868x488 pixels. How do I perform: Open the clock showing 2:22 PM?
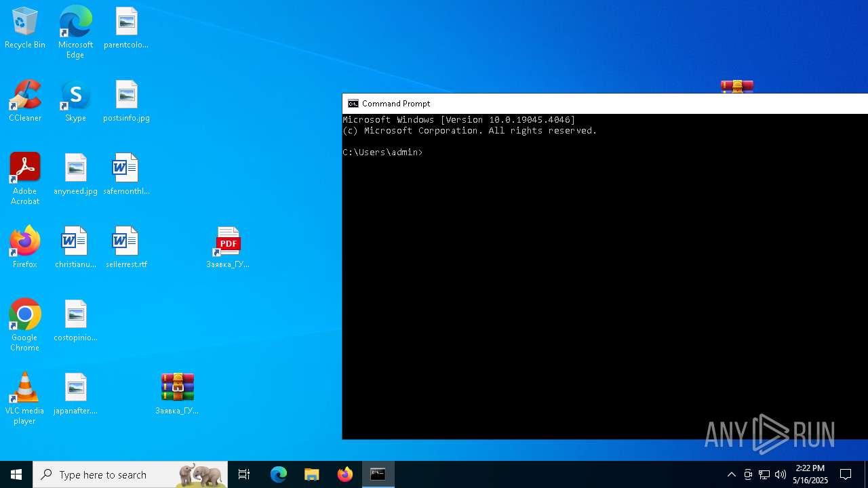(810, 474)
